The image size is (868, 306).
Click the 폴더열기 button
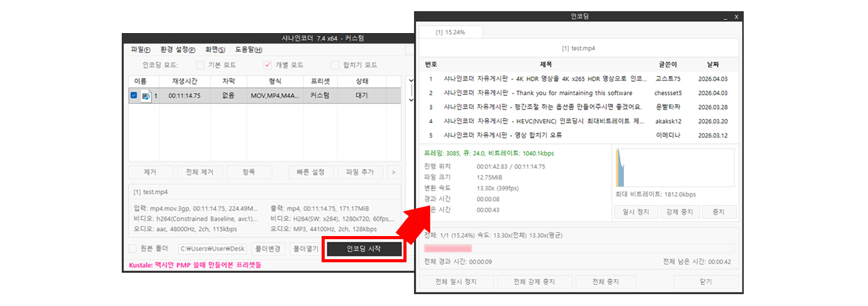[306, 249]
